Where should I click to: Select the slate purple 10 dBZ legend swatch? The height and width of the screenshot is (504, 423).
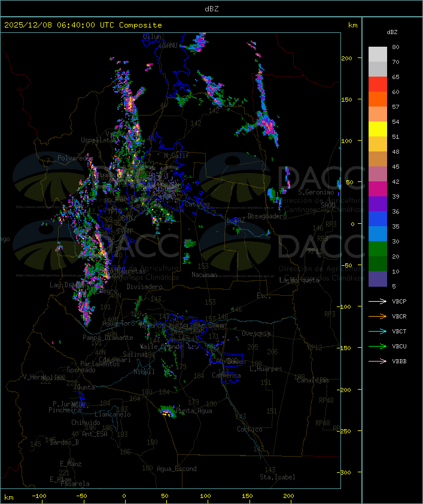[x=378, y=279]
